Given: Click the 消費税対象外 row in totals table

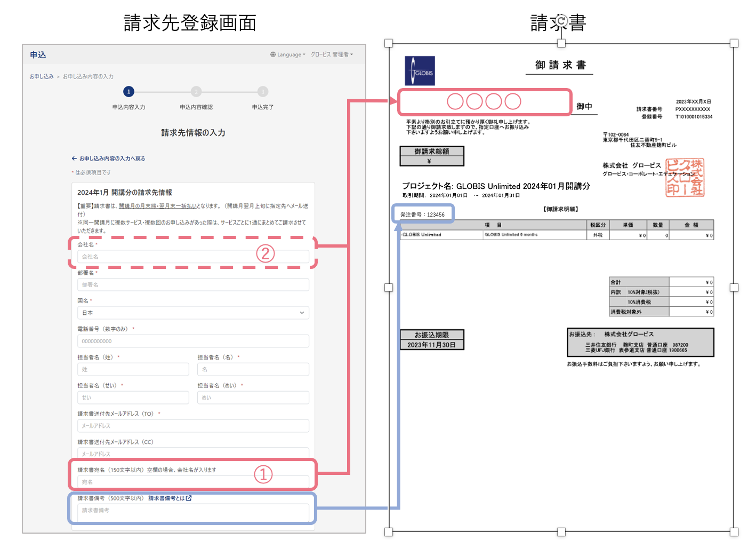Looking at the screenshot, I should (662, 312).
